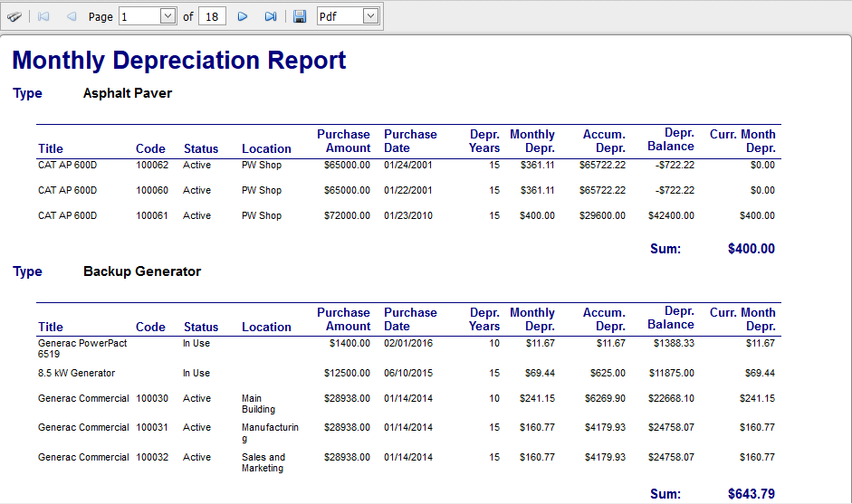Click In Use status of 8.5 kW Generator
This screenshot has width=852, height=504.
coord(196,374)
